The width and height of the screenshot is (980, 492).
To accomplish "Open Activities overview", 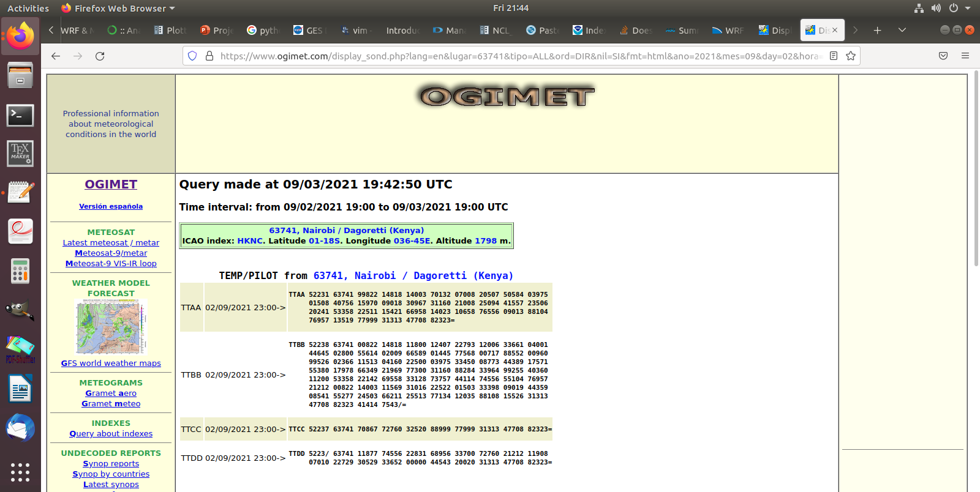I will point(28,8).
